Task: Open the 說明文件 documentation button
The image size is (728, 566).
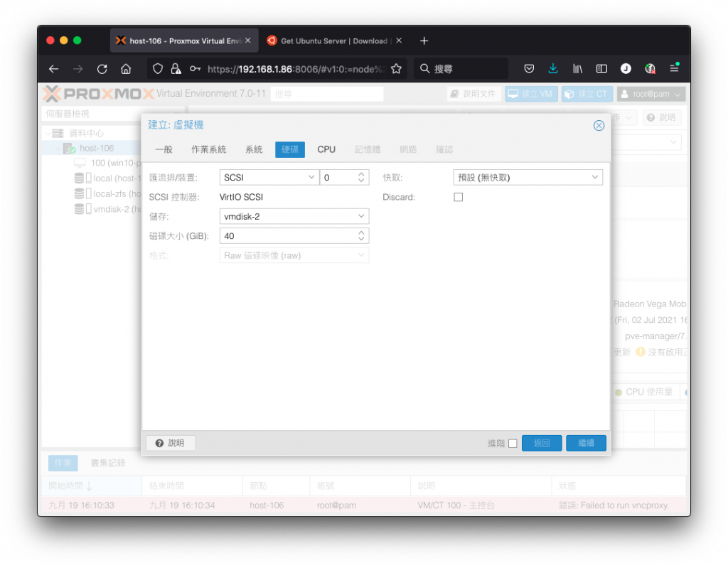Action: (474, 94)
